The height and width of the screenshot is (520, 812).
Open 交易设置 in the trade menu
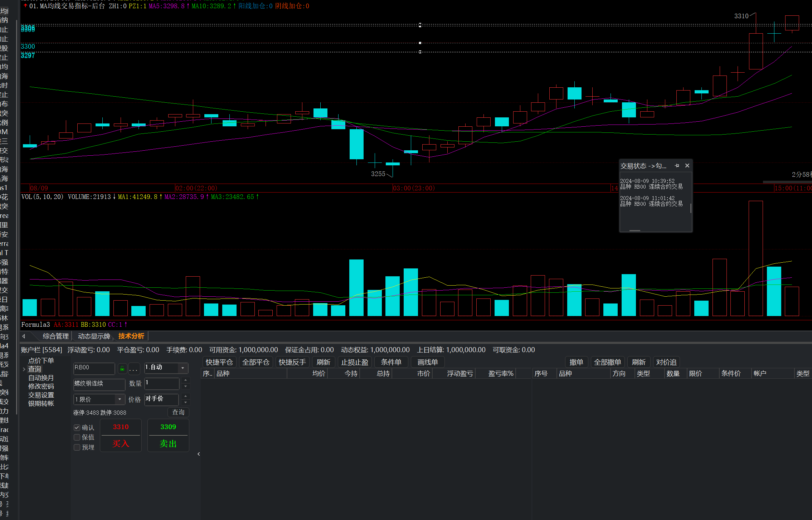click(x=41, y=395)
